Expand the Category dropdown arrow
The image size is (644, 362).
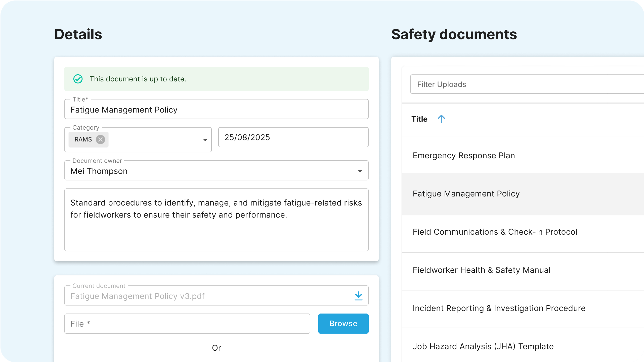[x=205, y=140]
